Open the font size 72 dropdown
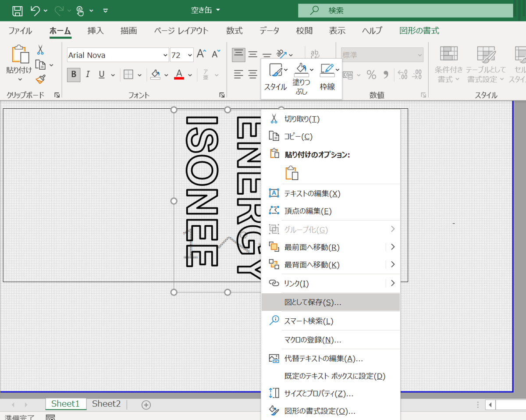The image size is (526, 420). (190, 55)
